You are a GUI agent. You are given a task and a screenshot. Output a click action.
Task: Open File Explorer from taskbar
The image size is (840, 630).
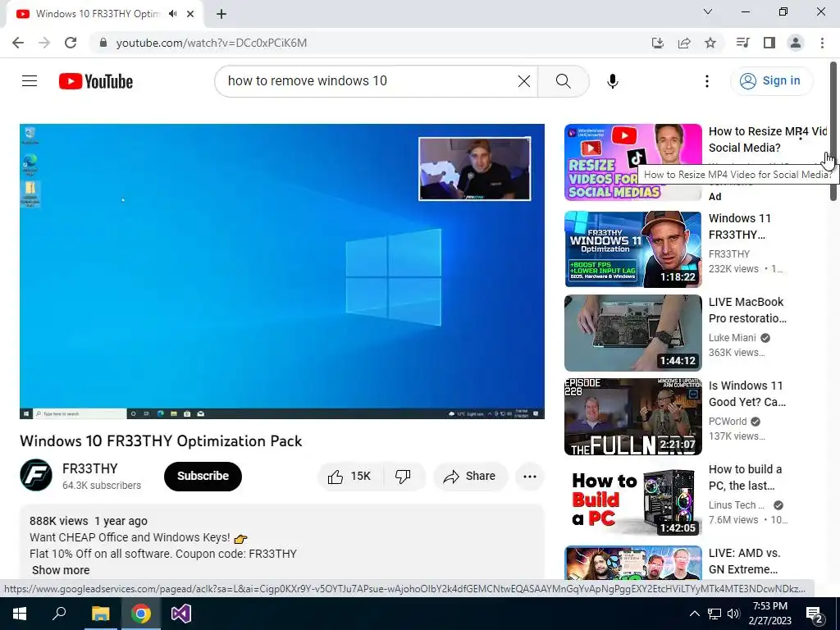point(100,614)
